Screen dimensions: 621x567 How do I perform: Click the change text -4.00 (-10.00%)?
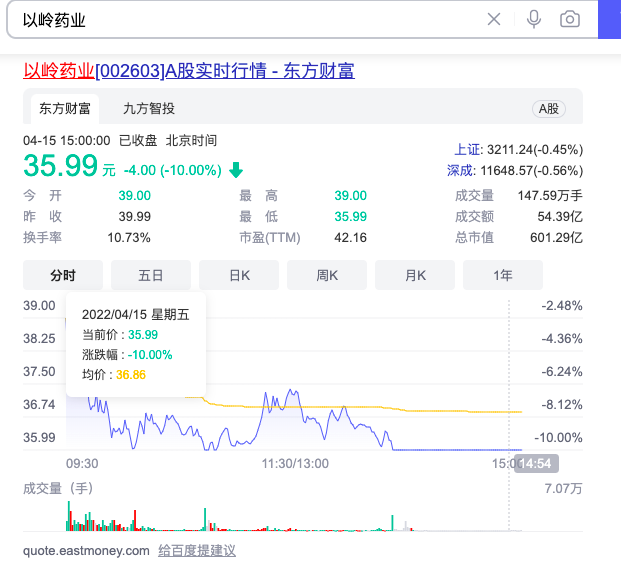pyautogui.click(x=173, y=170)
